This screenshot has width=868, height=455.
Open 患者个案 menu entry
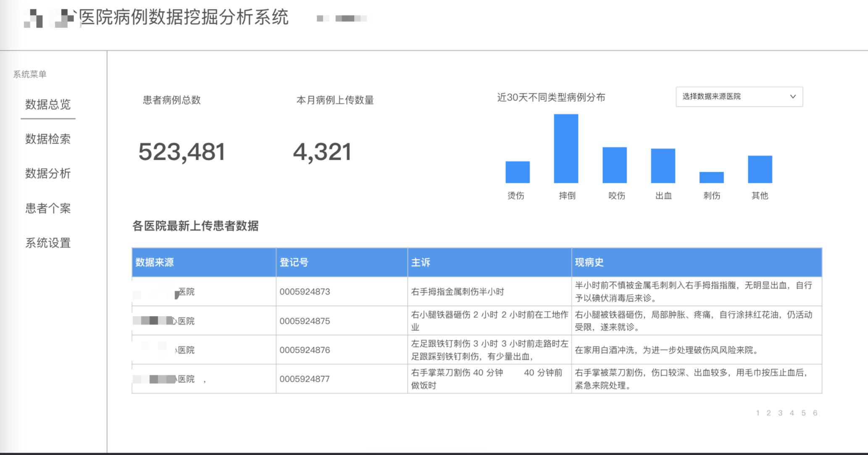tap(48, 209)
